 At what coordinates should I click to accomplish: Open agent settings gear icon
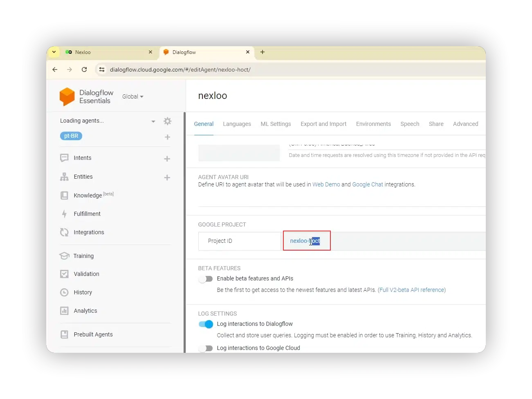coord(167,121)
